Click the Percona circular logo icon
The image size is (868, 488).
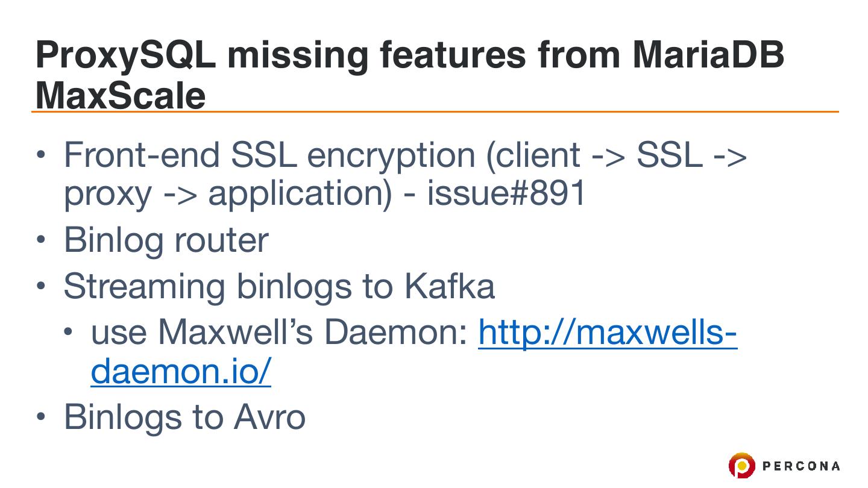741,466
